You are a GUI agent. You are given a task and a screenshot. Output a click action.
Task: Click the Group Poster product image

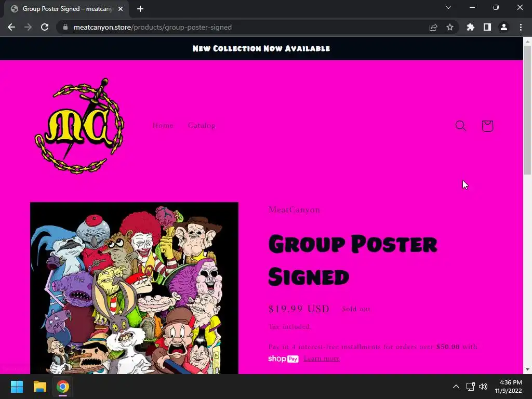(x=135, y=288)
